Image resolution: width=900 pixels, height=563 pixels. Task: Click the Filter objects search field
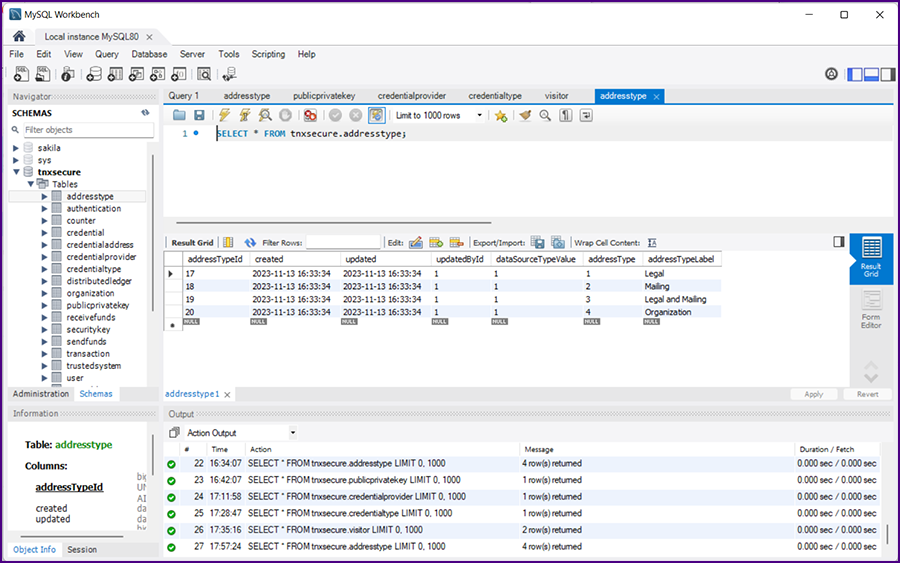pos(88,130)
